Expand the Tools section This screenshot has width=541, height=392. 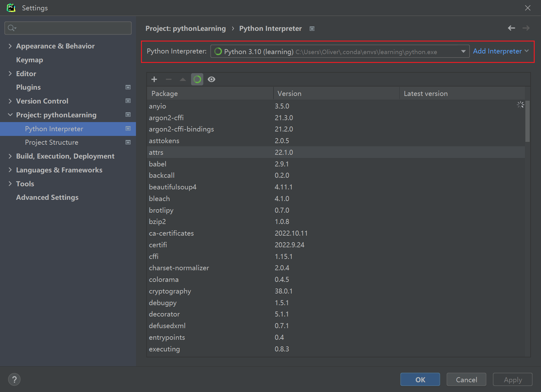point(10,184)
